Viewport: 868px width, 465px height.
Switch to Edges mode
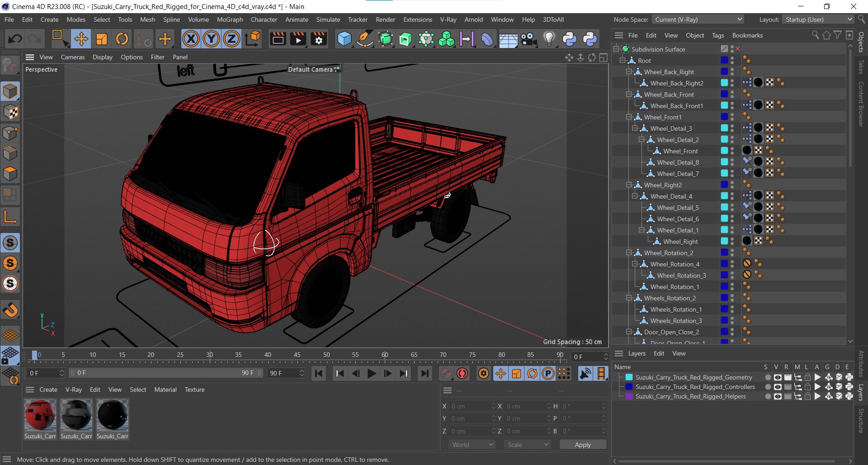10,153
